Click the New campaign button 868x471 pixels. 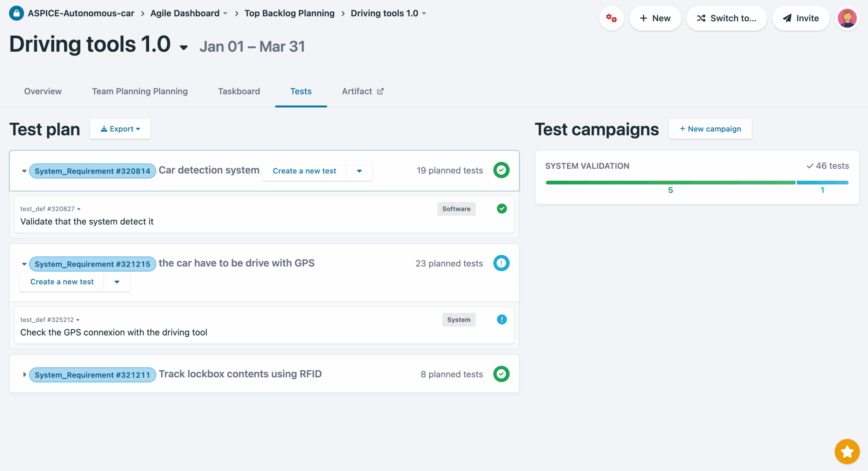[710, 129]
